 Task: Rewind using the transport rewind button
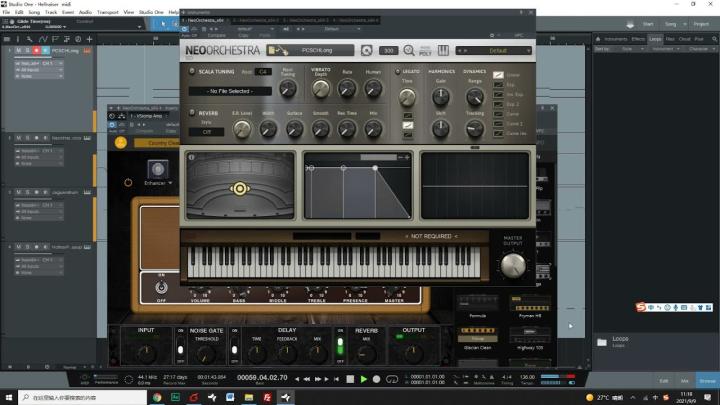point(307,379)
